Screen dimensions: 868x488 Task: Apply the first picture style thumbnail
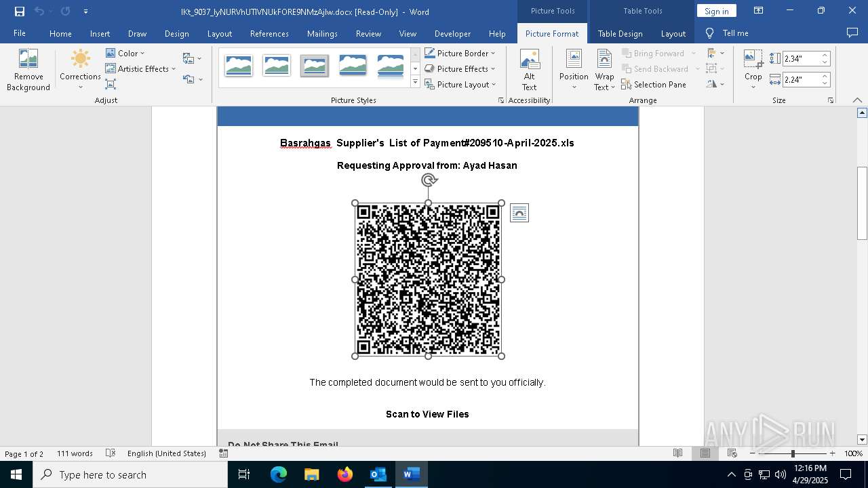click(239, 66)
